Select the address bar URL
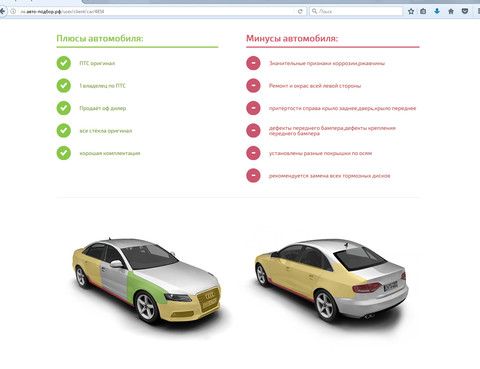The width and height of the screenshot is (480, 369). (x=62, y=11)
